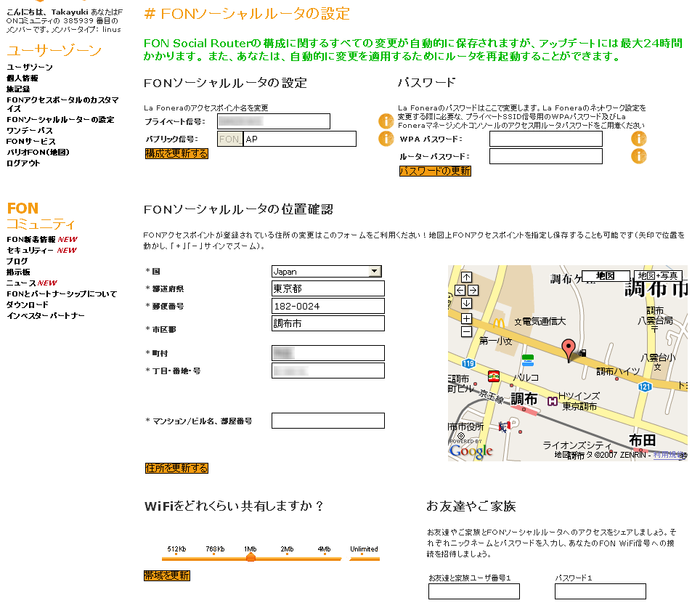Open ブログ link
The height and width of the screenshot is (603, 700).
click(x=17, y=262)
